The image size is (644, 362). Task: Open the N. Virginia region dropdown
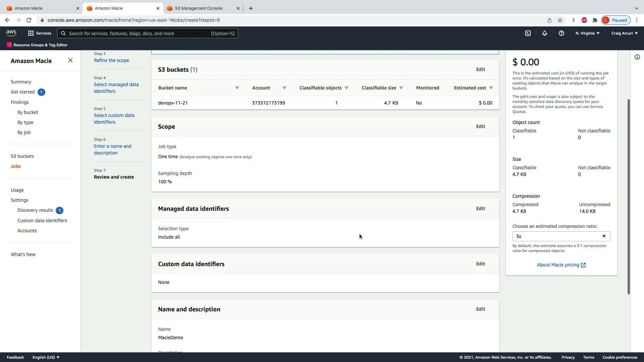pyautogui.click(x=587, y=33)
